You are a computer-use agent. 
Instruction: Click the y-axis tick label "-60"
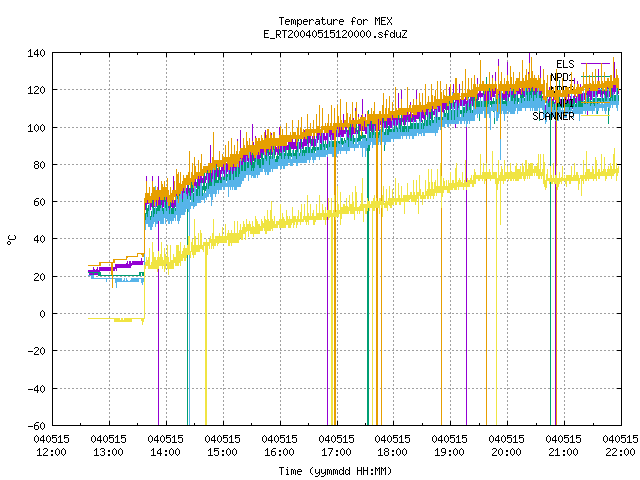(36, 426)
